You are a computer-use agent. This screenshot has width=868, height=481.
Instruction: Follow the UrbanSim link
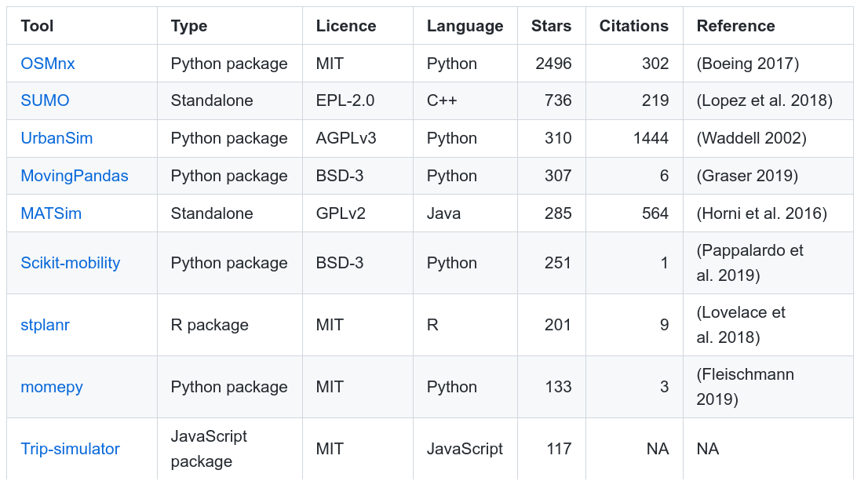point(57,138)
